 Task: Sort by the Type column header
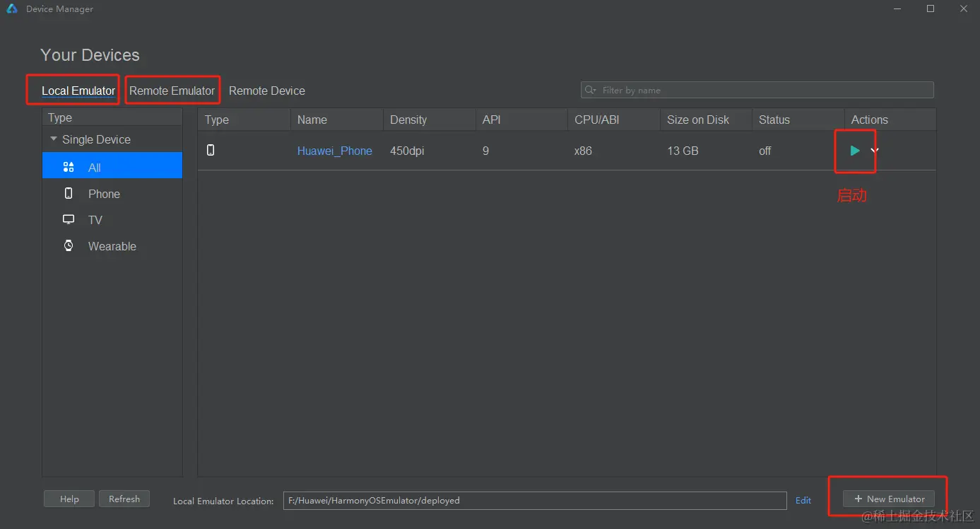click(244, 120)
